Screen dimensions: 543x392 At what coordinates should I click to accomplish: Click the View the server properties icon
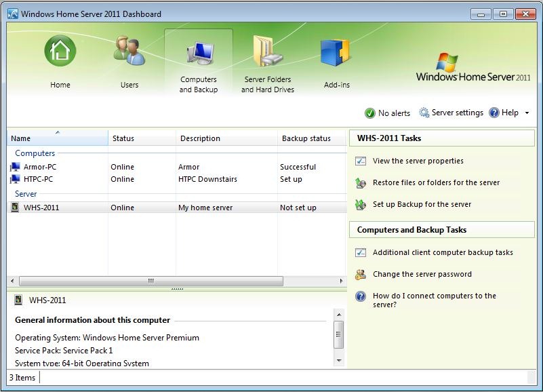361,161
